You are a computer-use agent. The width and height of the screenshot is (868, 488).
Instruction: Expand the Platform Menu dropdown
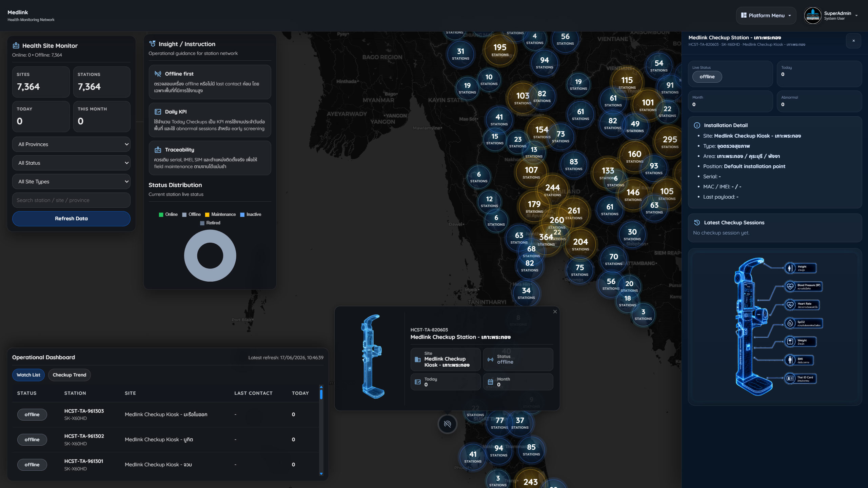pos(766,16)
